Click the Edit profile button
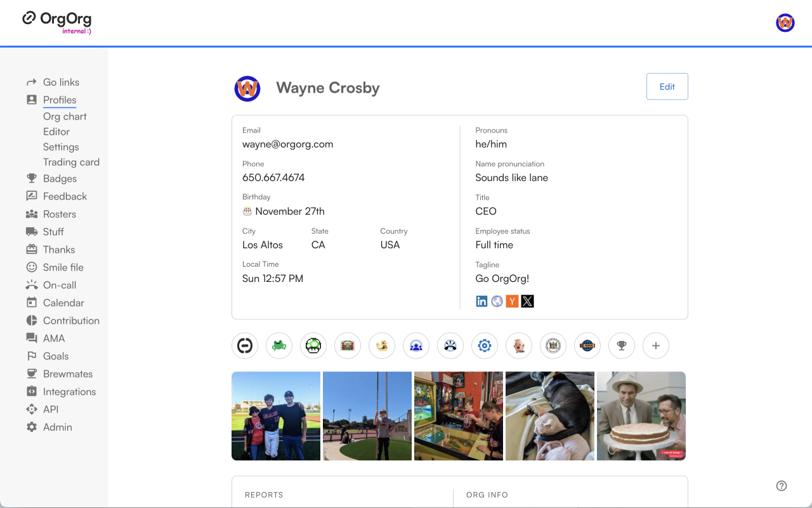 [x=667, y=86]
